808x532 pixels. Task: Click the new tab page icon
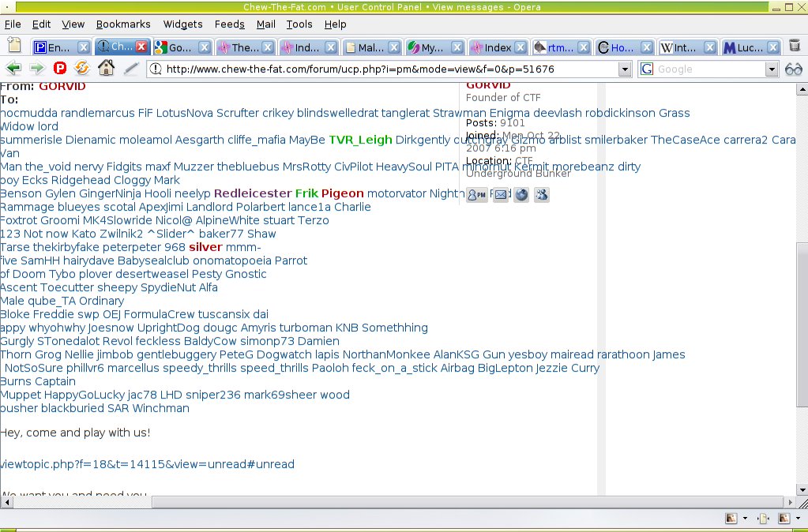14,46
